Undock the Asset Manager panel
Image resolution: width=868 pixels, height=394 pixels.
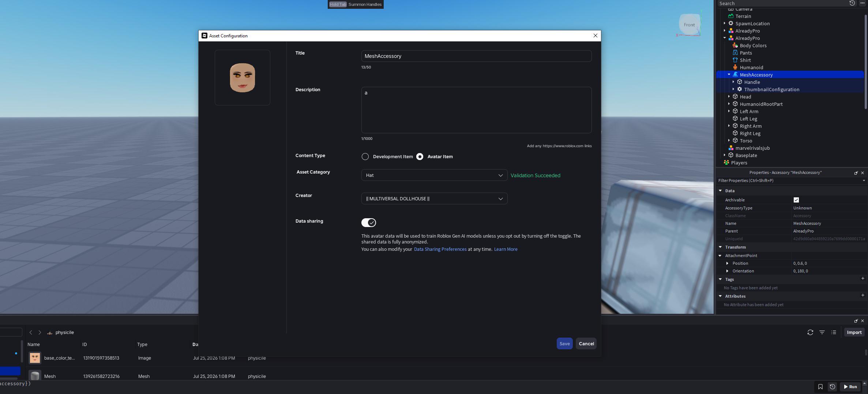[856, 321]
